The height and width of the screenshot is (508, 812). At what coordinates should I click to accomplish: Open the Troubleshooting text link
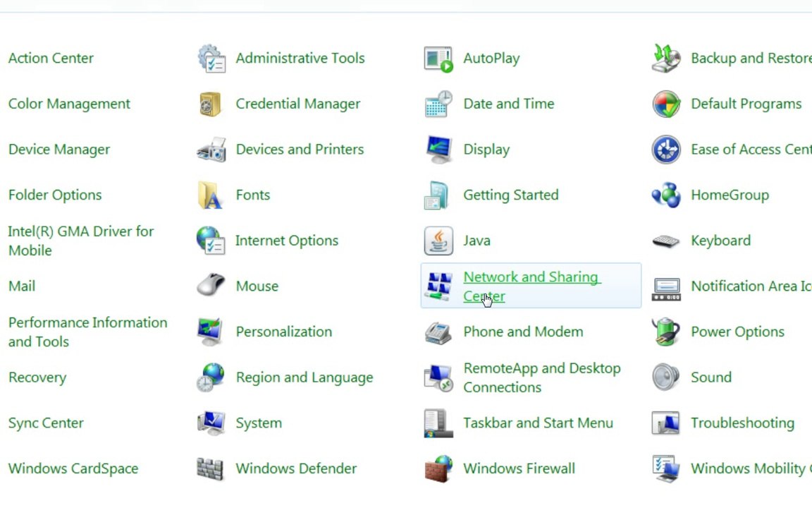point(742,423)
